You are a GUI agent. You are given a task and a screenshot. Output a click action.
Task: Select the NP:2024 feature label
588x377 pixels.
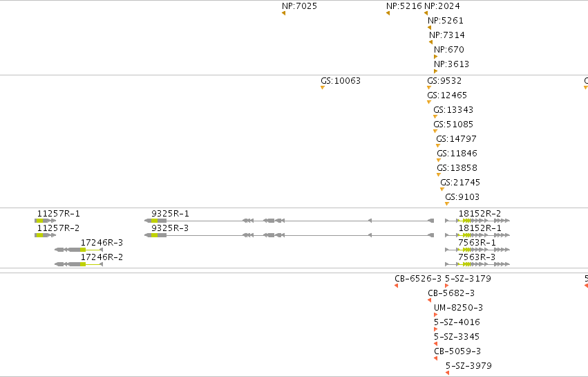point(442,6)
